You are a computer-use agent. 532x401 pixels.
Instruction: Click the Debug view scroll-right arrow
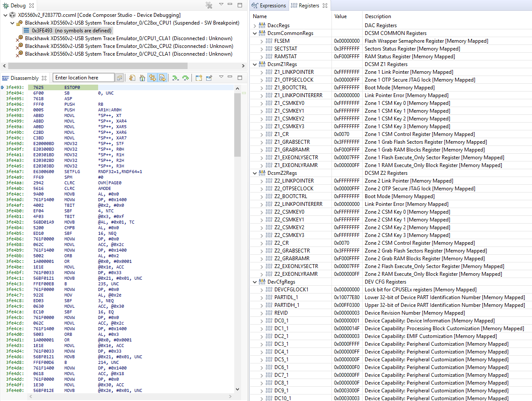[x=244, y=66]
